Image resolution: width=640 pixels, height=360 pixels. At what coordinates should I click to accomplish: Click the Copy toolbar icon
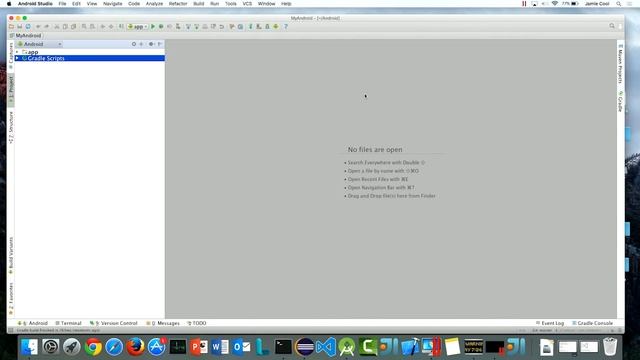tap(65, 27)
